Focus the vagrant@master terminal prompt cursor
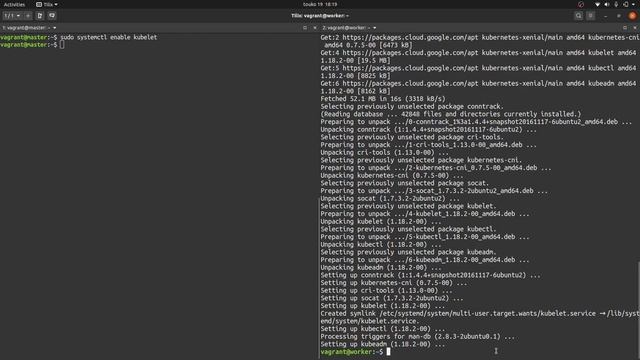This screenshot has height=360, width=640. (62, 45)
